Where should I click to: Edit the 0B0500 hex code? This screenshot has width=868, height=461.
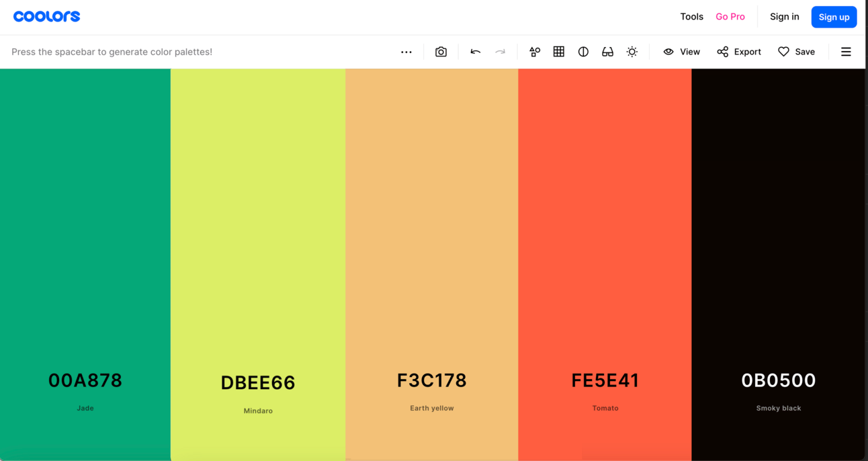pos(779,380)
